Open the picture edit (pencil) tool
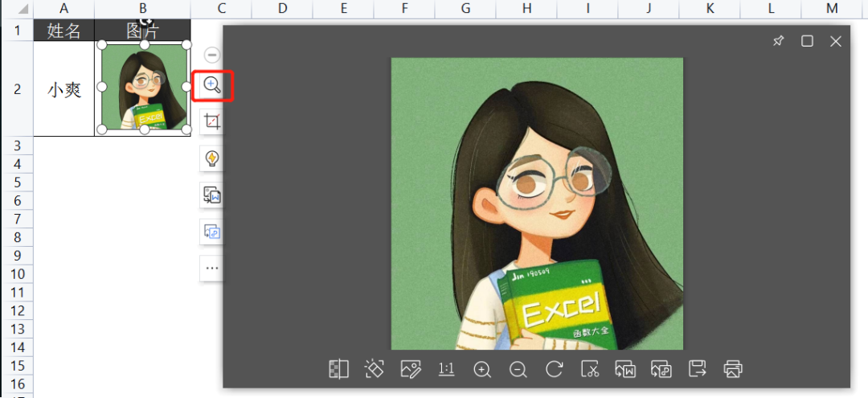Screen dimensions: 868x398 point(411,369)
